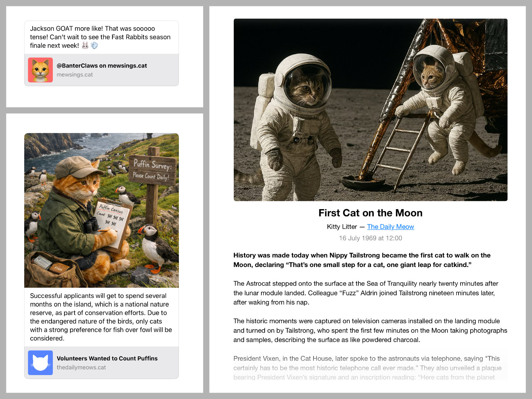This screenshot has height=399, width=532.
Task: Click the rabbit emoji in the post
Action: pos(85,46)
